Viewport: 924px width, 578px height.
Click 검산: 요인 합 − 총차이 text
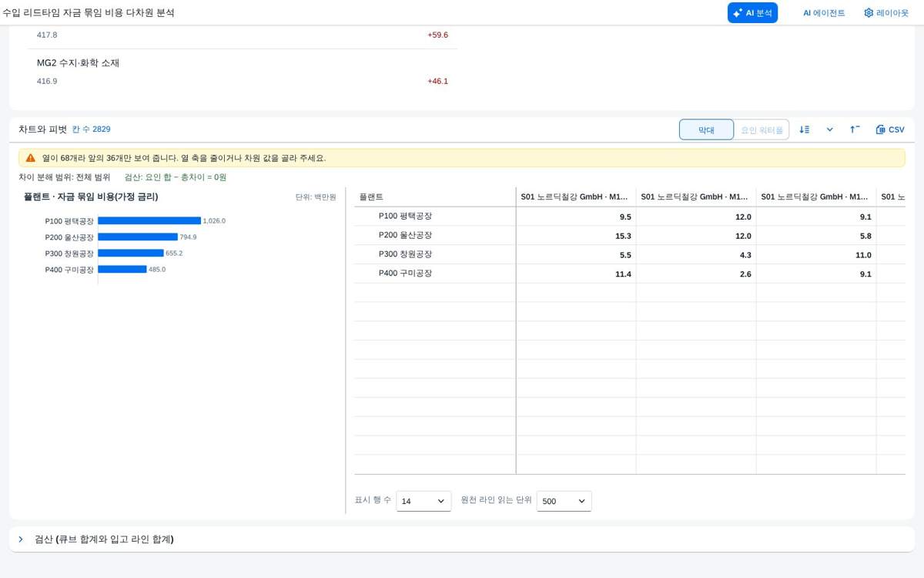(176, 177)
